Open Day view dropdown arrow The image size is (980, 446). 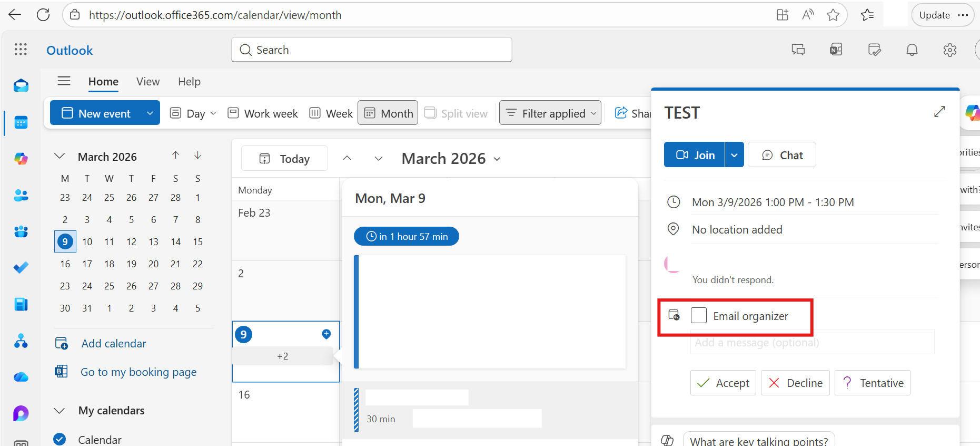213,113
